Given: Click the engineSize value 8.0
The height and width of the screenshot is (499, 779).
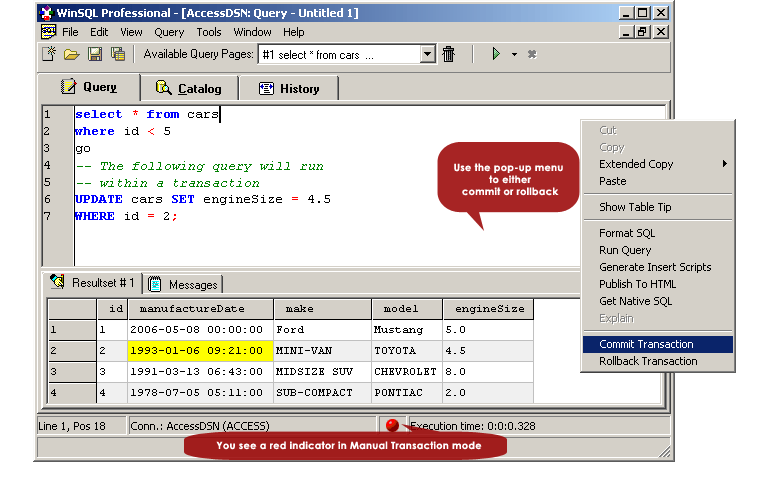Looking at the screenshot, I should (488, 372).
